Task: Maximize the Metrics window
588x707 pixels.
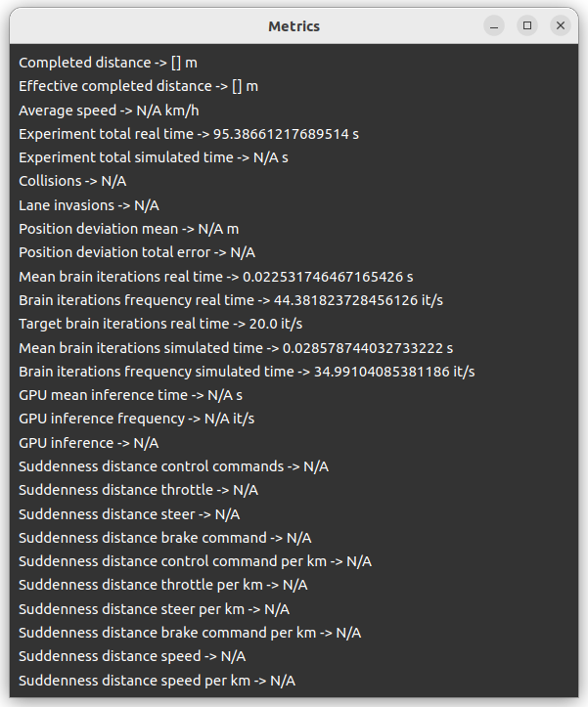Action: click(x=527, y=26)
